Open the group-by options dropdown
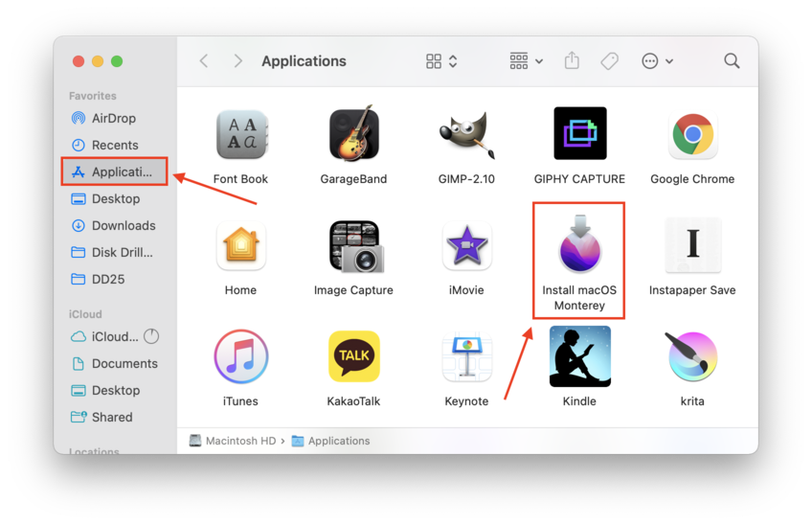The width and height of the screenshot is (812, 525). click(x=526, y=61)
